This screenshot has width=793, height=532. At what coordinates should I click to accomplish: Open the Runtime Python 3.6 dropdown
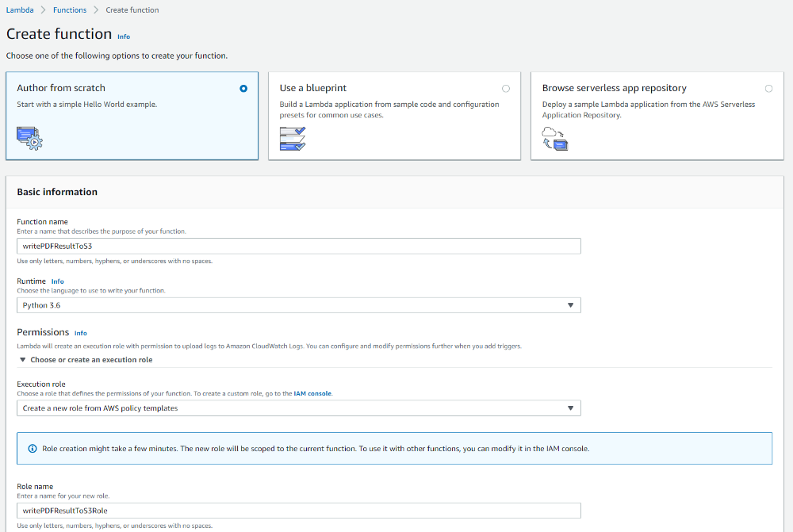[x=298, y=305]
